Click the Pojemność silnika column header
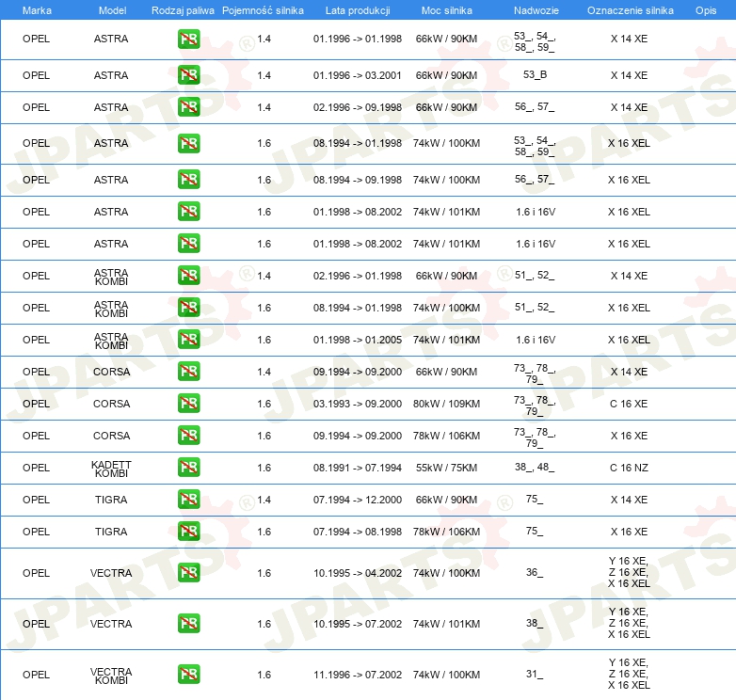The image size is (736, 700). tap(263, 10)
